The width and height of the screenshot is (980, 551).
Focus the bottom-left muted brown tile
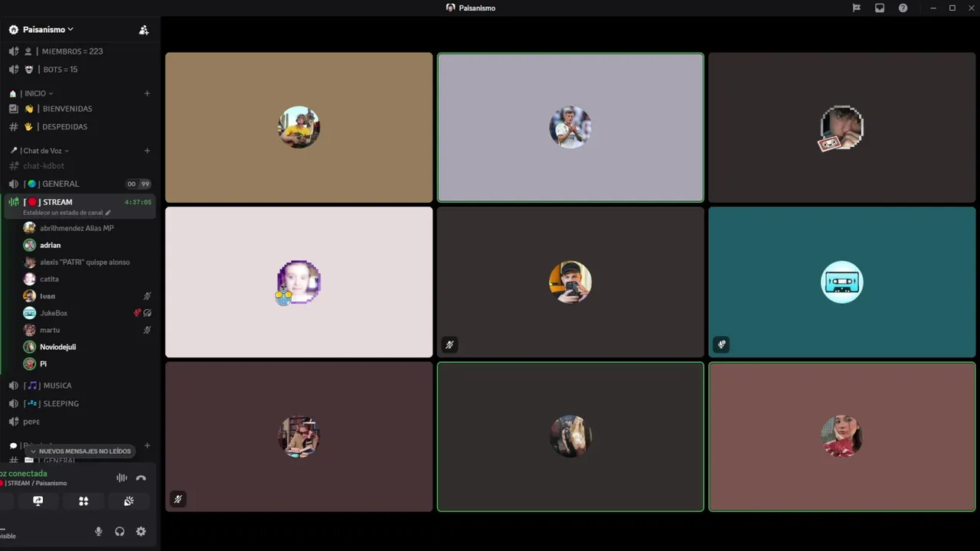pos(299,436)
